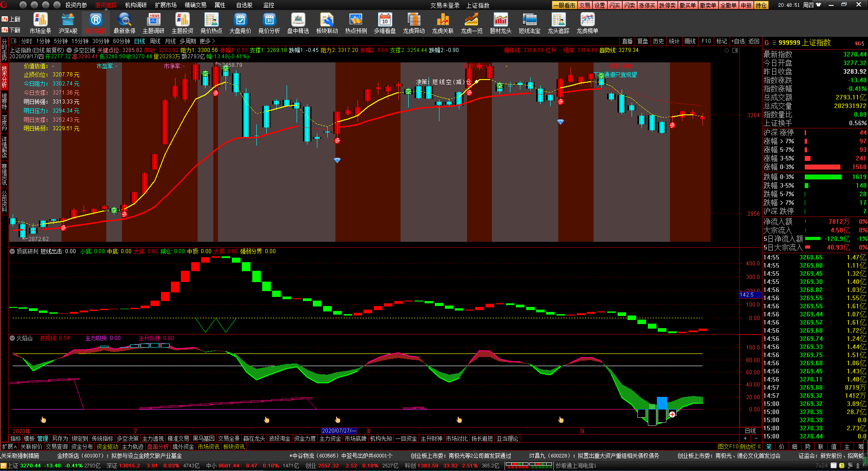Click the green list icon beside 999999
The height and width of the screenshot is (471, 868).
tap(774, 42)
